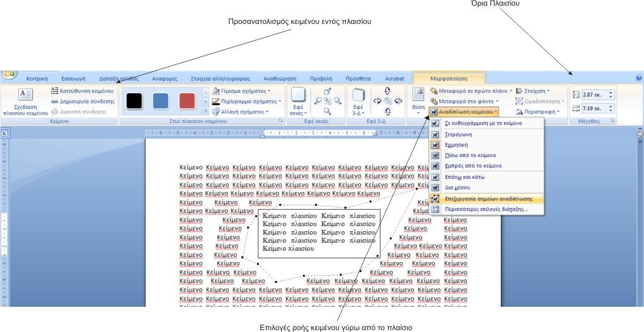Image resolution: width=644 pixels, height=332 pixels.
Task: Click Σχεδίαση πλαισίου κειμένου (draw text box)
Action: (x=25, y=101)
